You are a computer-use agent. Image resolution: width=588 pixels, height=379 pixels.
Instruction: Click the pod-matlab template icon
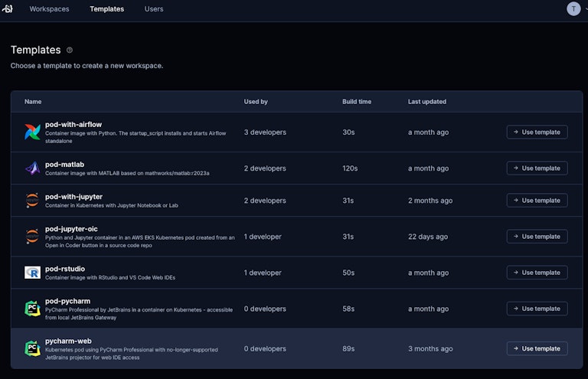32,168
